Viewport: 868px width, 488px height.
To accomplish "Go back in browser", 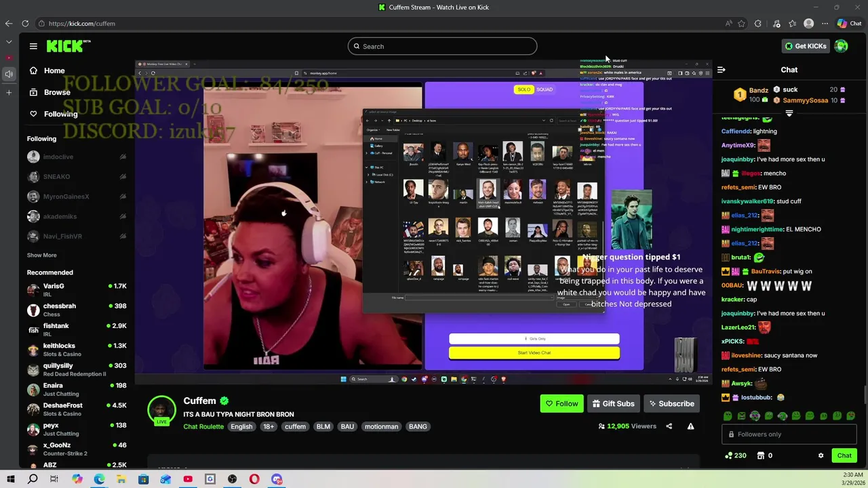I will click(x=9, y=23).
